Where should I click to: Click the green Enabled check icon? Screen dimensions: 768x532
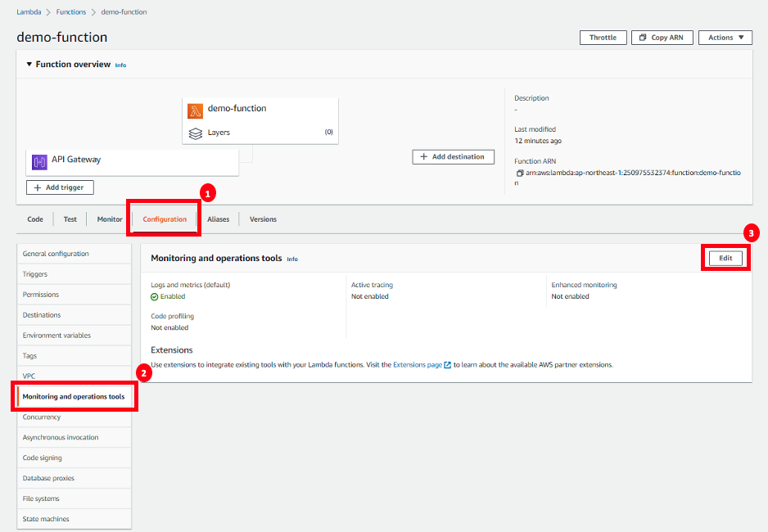point(154,297)
